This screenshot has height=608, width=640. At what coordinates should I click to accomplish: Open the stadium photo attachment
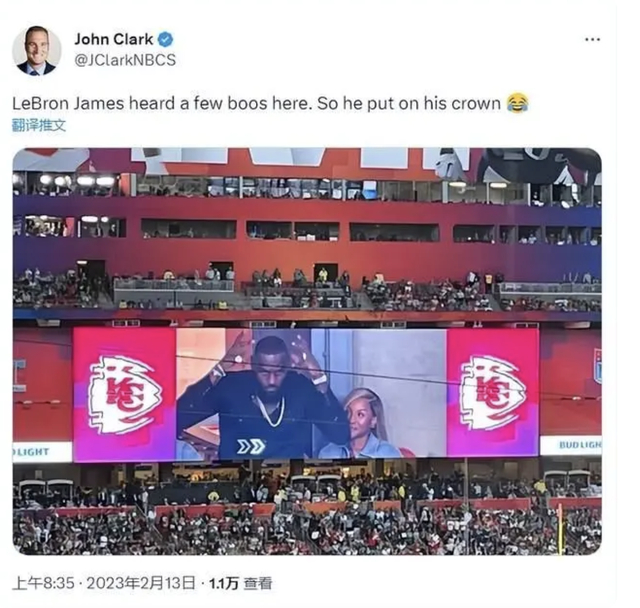pos(307,351)
